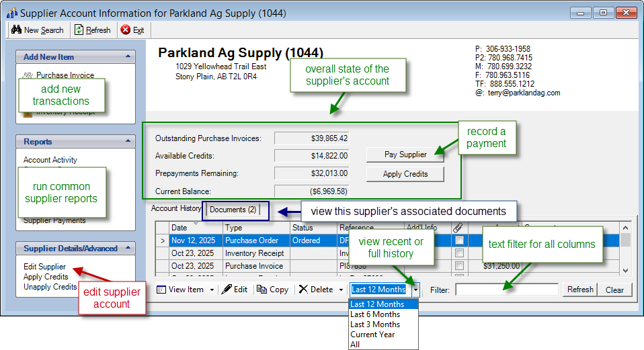Collapse the Add New Item panel
The image size is (644, 350).
click(128, 56)
